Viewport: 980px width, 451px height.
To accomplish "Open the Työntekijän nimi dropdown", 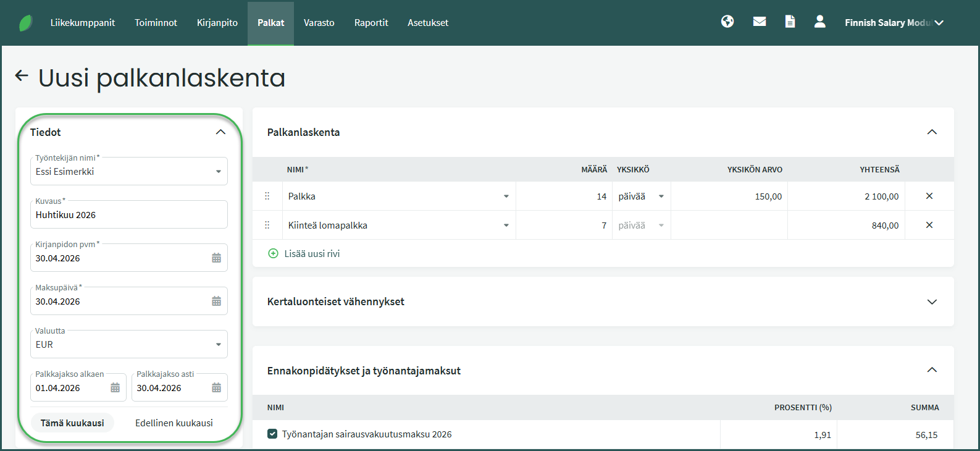I will [218, 172].
